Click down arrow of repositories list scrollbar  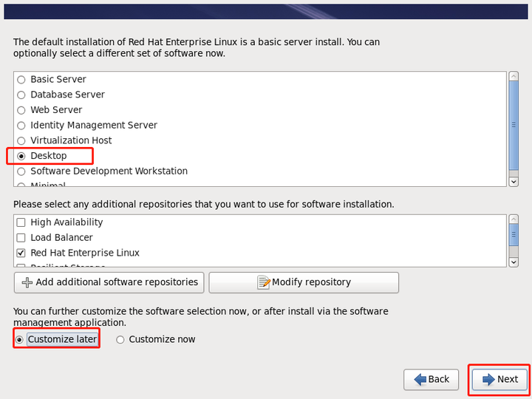pos(514,262)
